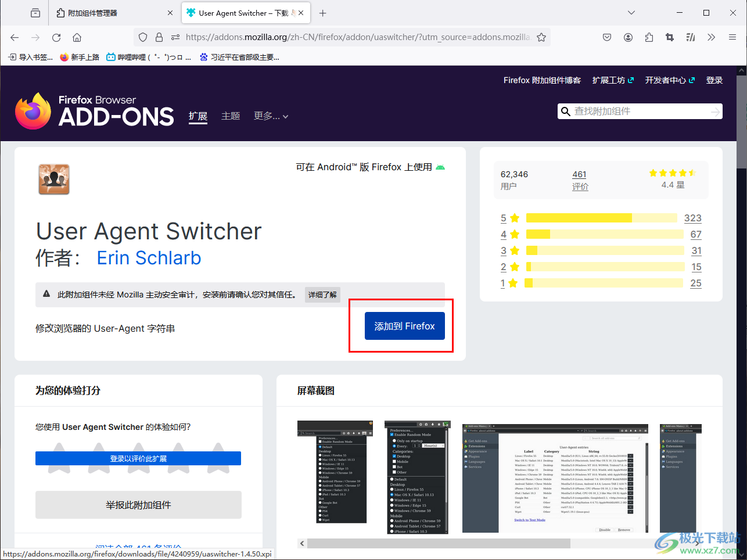The width and height of the screenshot is (747, 560).
Task: Open the 461 评价 reviews link
Action: [580, 180]
